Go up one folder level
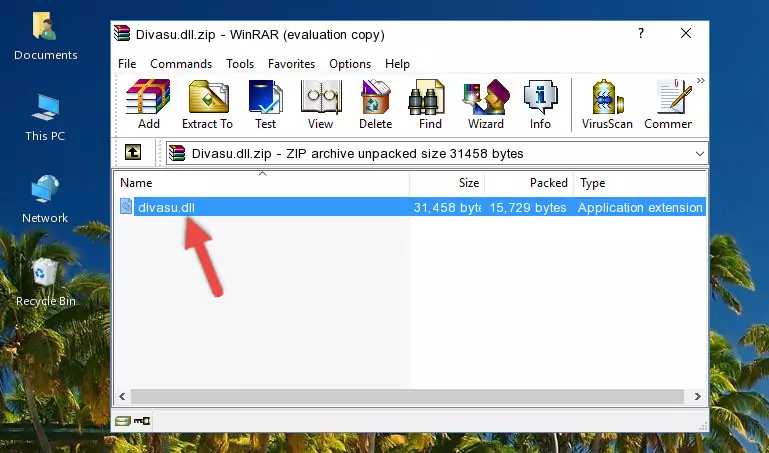Screen dimensions: 769x453 tap(133, 152)
